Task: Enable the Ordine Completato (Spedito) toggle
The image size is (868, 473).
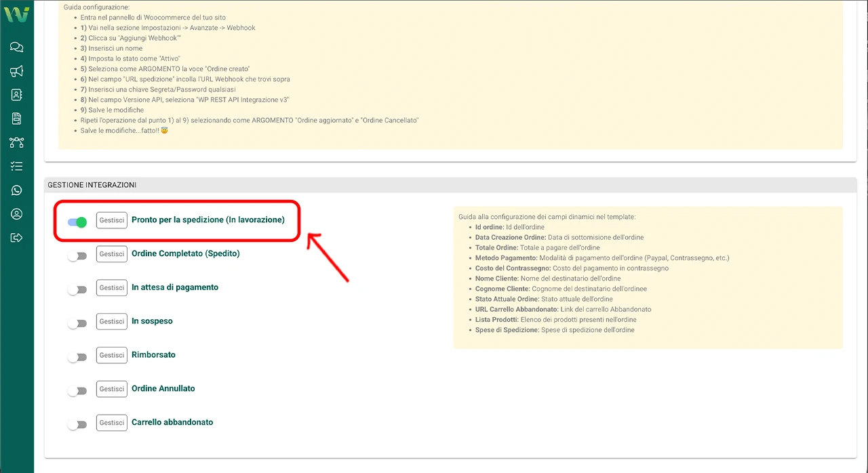Action: click(77, 256)
